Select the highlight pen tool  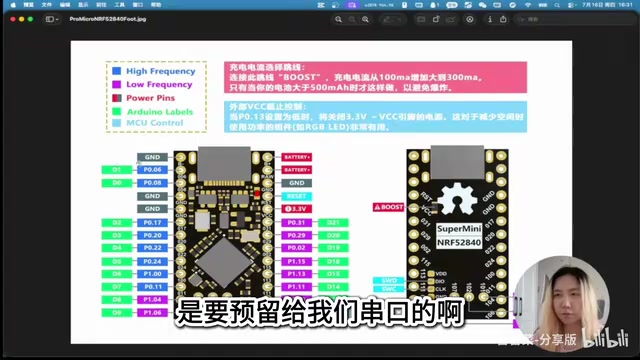[x=387, y=19]
